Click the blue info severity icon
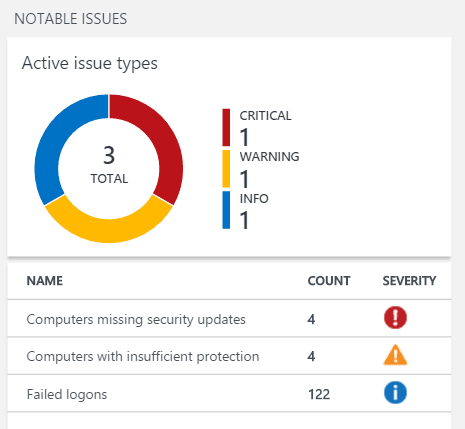 click(x=395, y=393)
